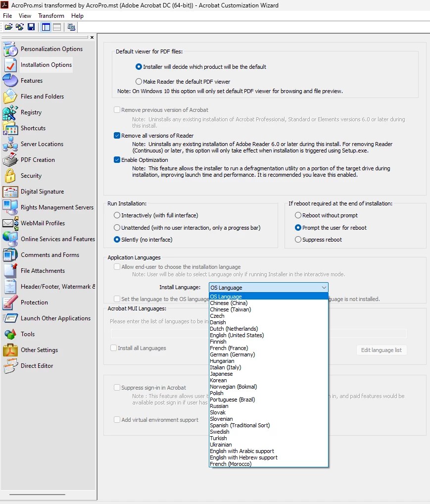Open the WebMail Profiles section
430x504 pixels.
pyautogui.click(x=43, y=223)
